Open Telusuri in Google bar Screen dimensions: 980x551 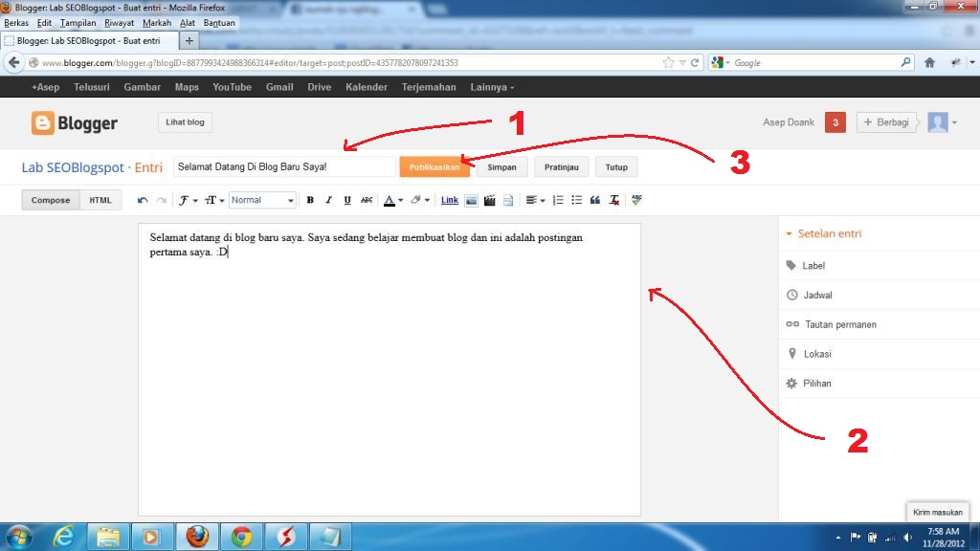click(x=92, y=87)
